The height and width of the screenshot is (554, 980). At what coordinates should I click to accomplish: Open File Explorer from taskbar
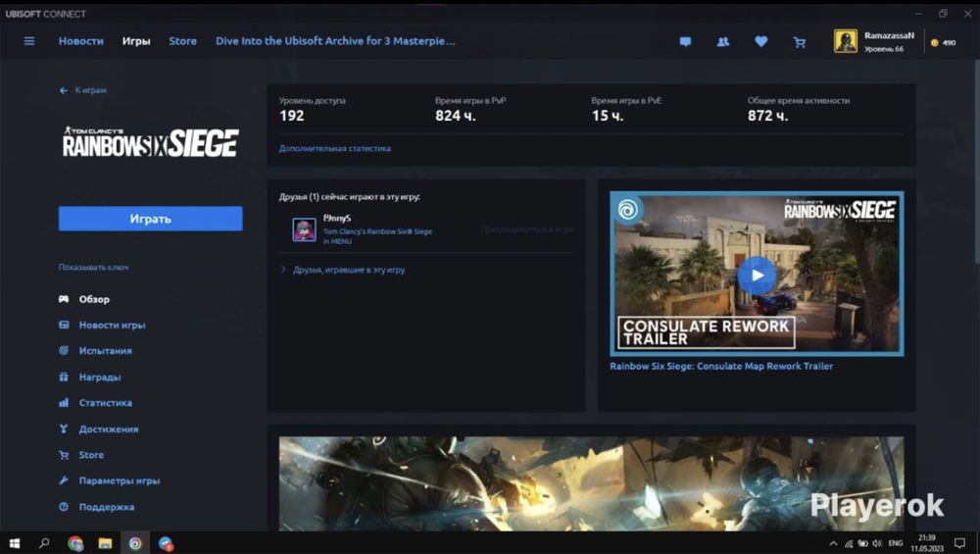point(105,543)
